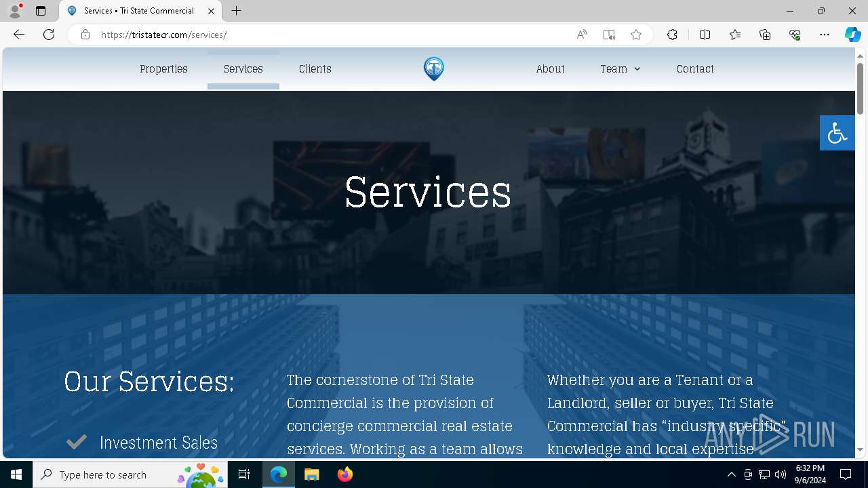Open Task View on taskbar
The width and height of the screenshot is (868, 488).
(244, 474)
